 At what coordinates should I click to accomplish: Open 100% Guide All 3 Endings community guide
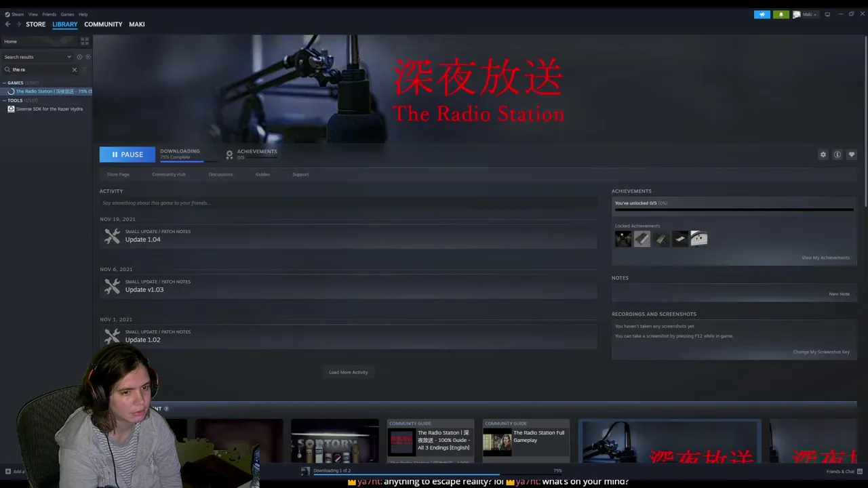[x=431, y=441]
